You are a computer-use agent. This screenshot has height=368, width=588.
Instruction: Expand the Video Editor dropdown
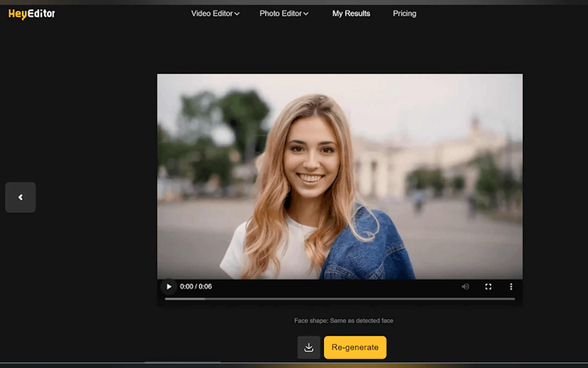(215, 13)
